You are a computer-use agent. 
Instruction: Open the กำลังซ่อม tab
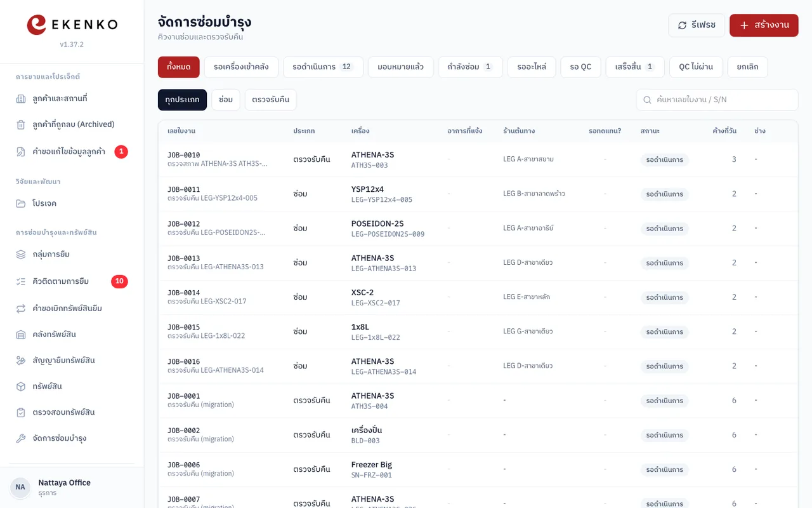click(x=470, y=67)
